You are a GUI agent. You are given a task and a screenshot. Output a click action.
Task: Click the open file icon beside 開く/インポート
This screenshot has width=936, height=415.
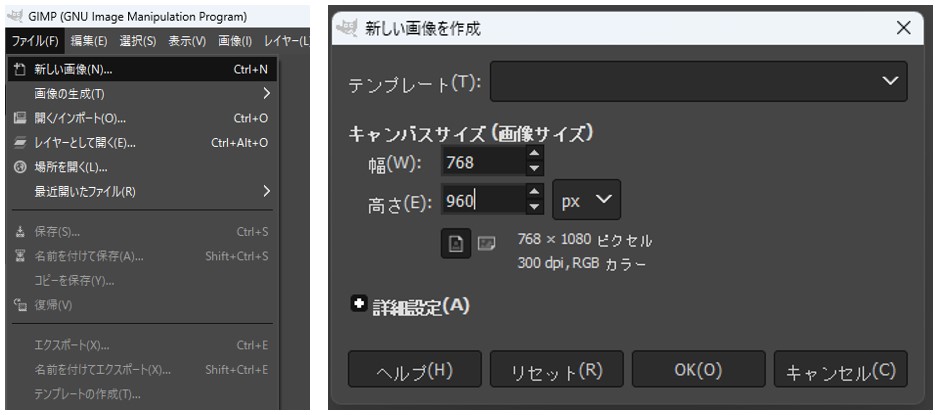tap(20, 118)
